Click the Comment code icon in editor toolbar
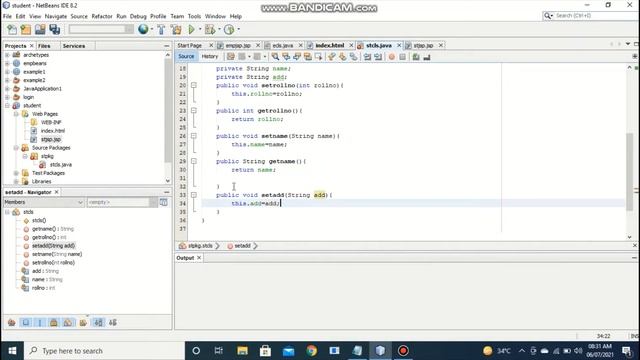Image resolution: width=640 pixels, height=360 pixels. pos(416,57)
